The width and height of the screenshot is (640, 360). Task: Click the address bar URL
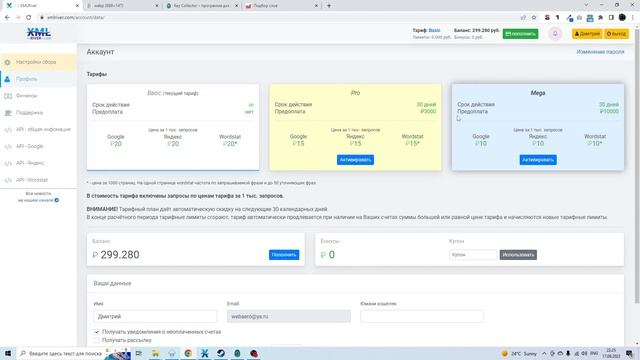(x=76, y=18)
